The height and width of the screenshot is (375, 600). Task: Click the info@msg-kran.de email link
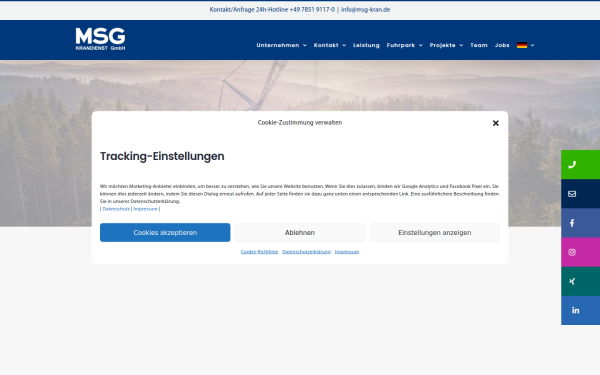[365, 10]
